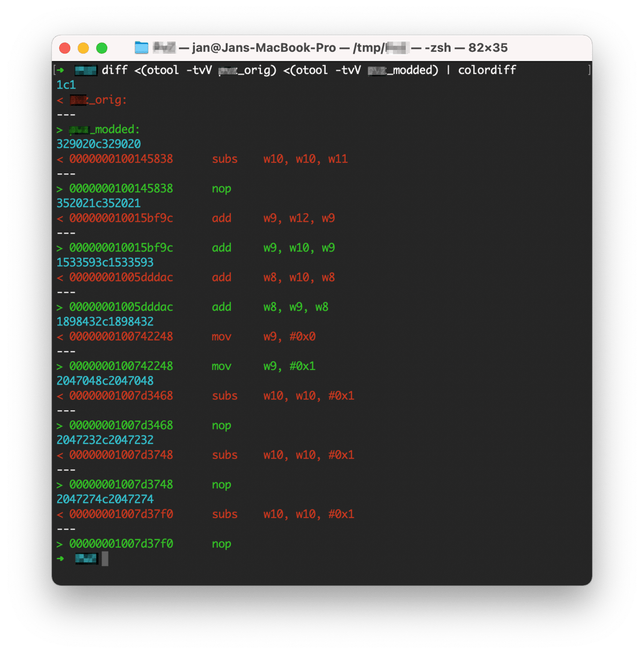The width and height of the screenshot is (644, 654).
Task: Click the green _modded: label line
Action: coord(105,129)
